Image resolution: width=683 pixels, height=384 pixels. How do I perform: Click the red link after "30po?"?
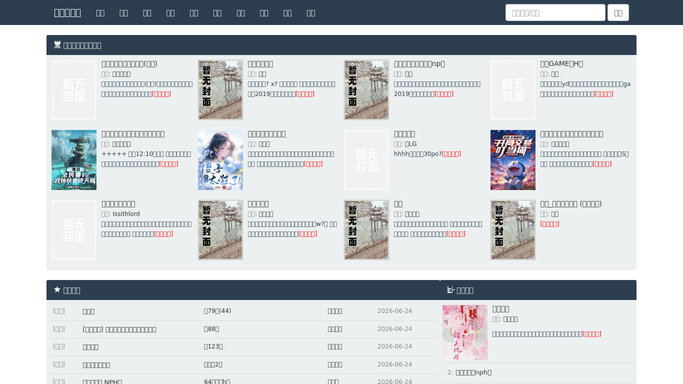451,154
